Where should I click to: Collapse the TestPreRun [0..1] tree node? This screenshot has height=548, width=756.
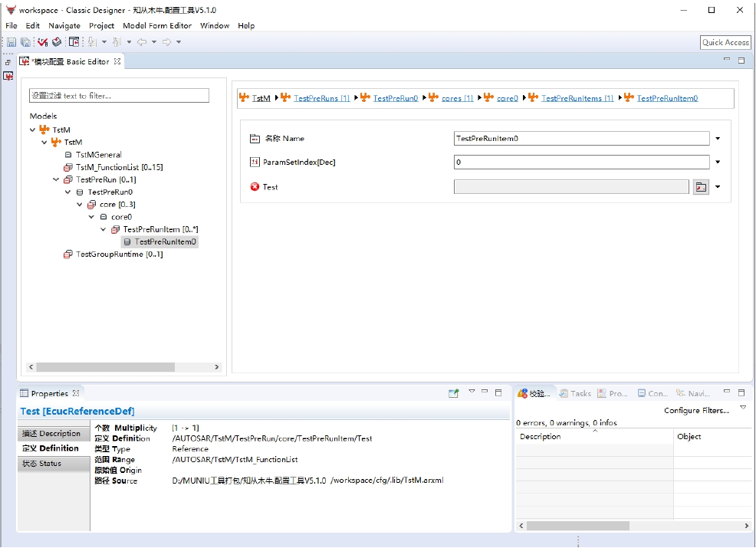point(56,180)
